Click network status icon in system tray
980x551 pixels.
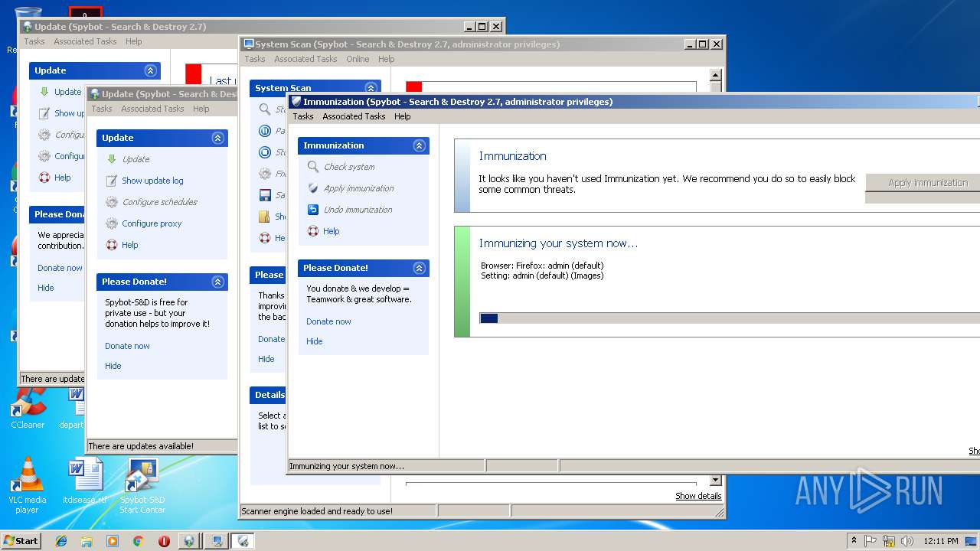coord(889,541)
